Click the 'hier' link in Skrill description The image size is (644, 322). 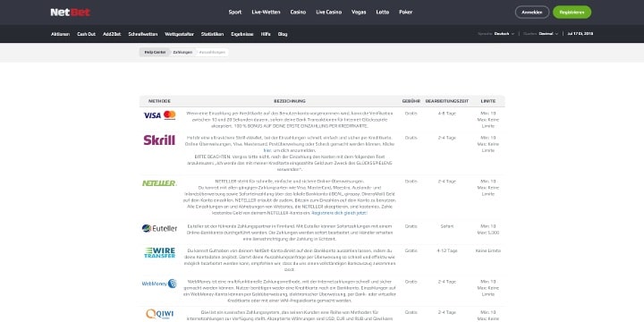coord(267,151)
